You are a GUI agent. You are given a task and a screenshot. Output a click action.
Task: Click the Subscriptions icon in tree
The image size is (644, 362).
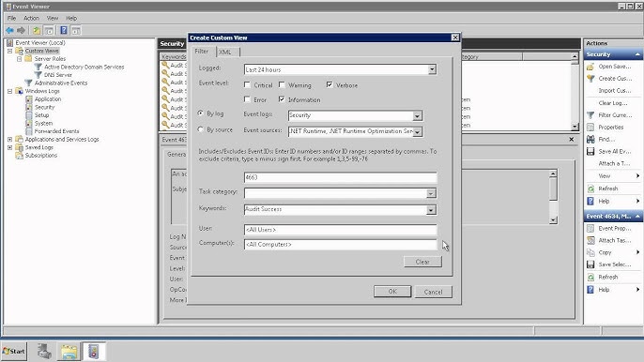coord(19,156)
